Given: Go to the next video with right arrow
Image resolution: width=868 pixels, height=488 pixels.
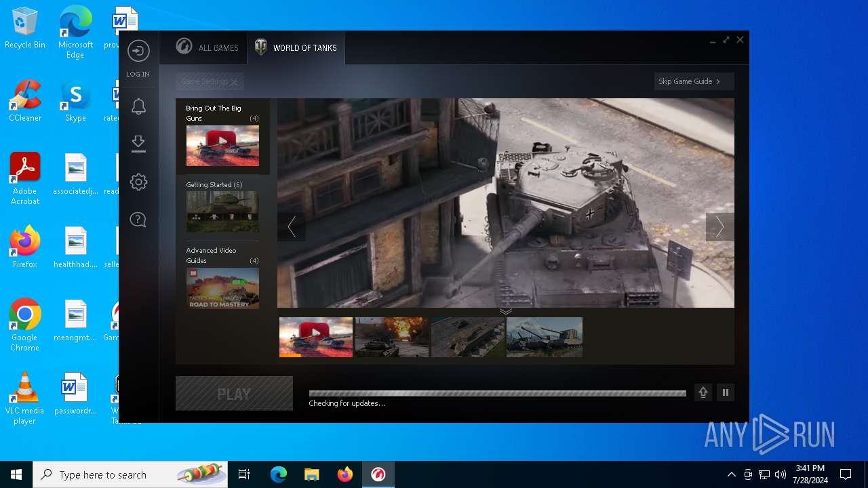Looking at the screenshot, I should point(719,226).
